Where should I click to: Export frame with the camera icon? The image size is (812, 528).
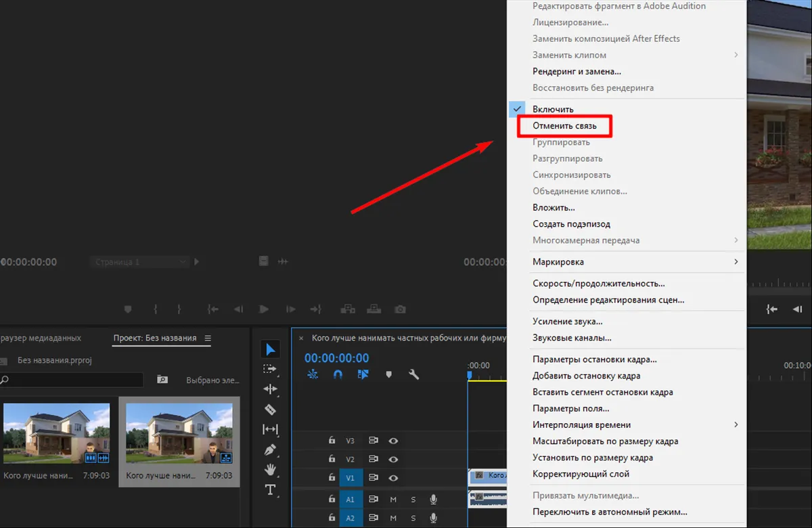tap(401, 309)
